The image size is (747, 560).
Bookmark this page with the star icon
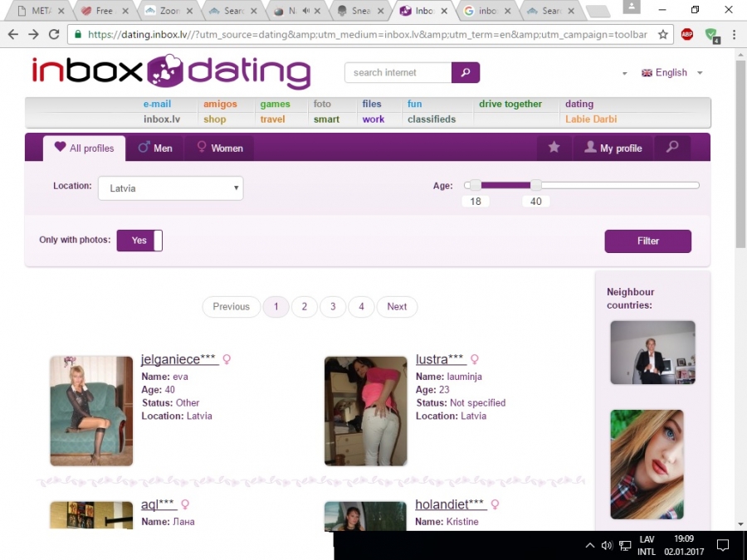[x=663, y=35]
